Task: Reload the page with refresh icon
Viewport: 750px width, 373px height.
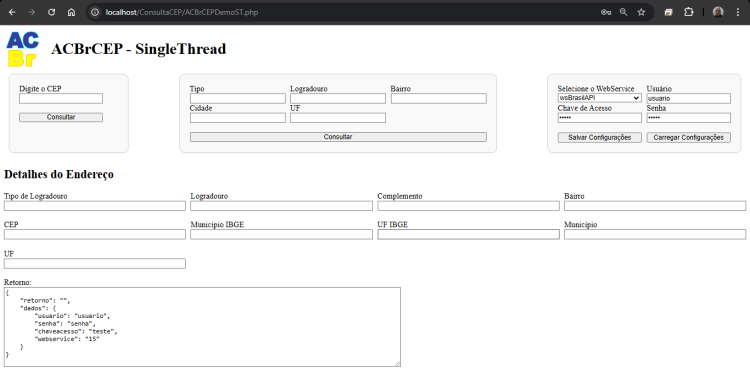Action: click(x=52, y=12)
